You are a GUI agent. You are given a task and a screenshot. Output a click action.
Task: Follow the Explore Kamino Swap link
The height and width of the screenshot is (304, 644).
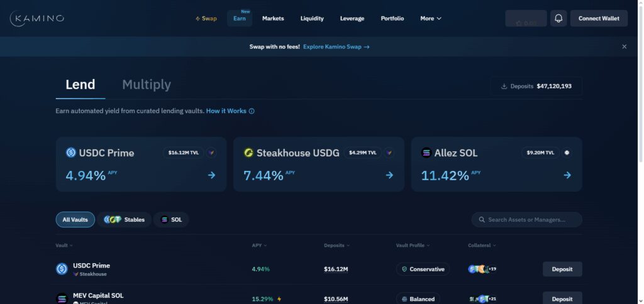tap(336, 46)
